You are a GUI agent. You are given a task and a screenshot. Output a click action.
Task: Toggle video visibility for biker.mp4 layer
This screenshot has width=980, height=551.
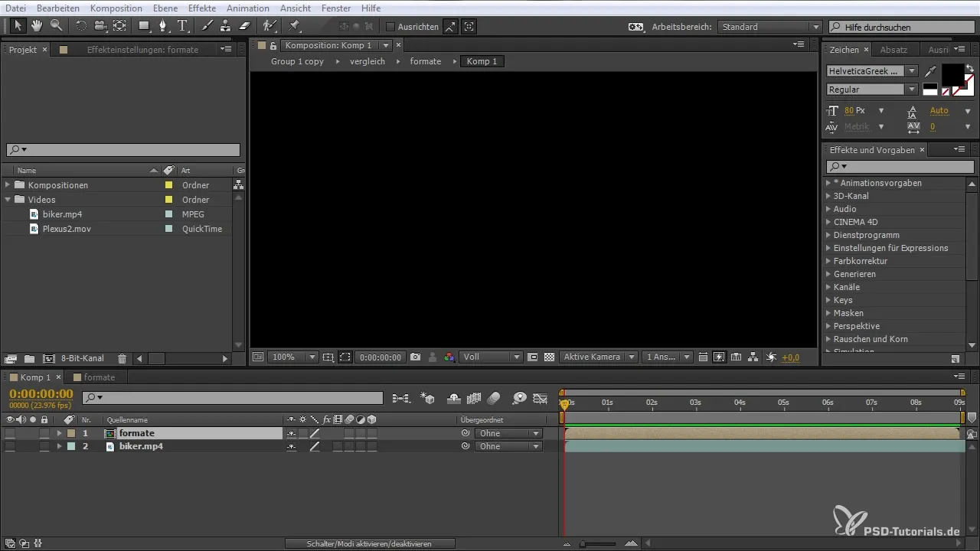(10, 446)
